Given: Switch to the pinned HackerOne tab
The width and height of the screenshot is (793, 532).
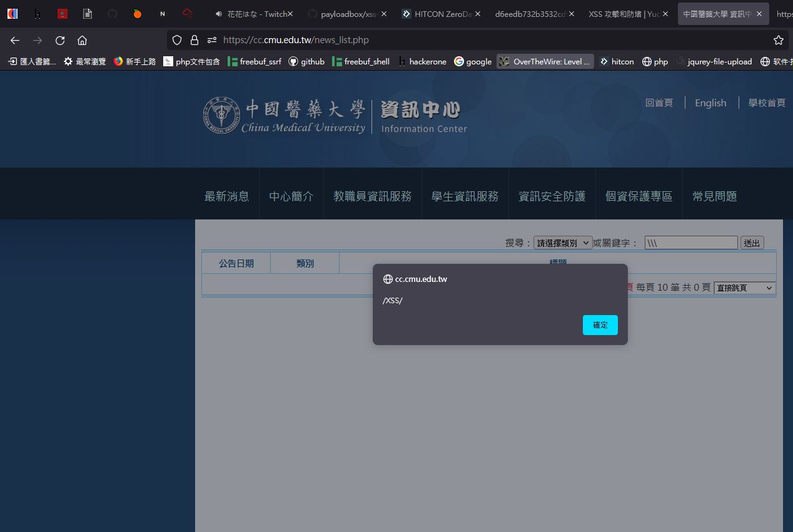Looking at the screenshot, I should tap(38, 14).
